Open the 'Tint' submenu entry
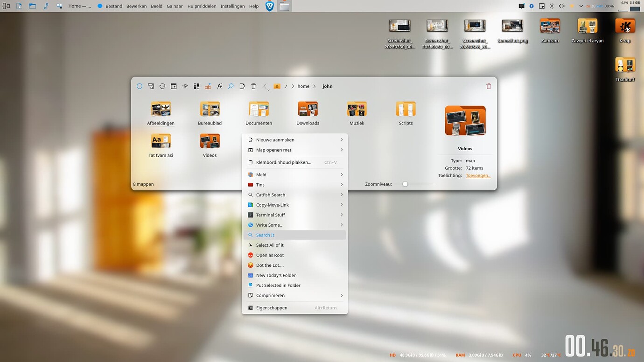The image size is (644, 362). [x=295, y=185]
